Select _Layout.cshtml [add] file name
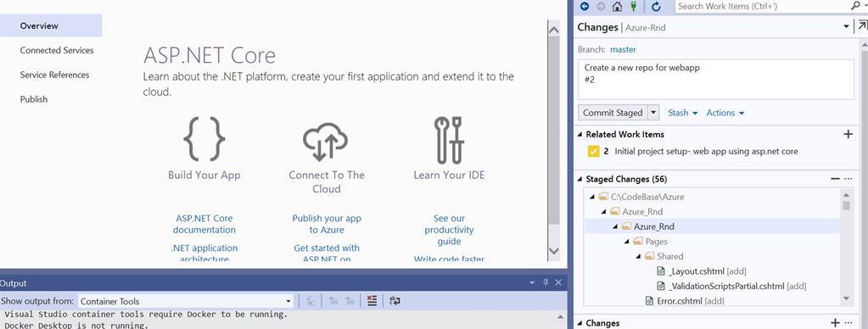Viewport: 868px width, 329px height. click(x=708, y=271)
